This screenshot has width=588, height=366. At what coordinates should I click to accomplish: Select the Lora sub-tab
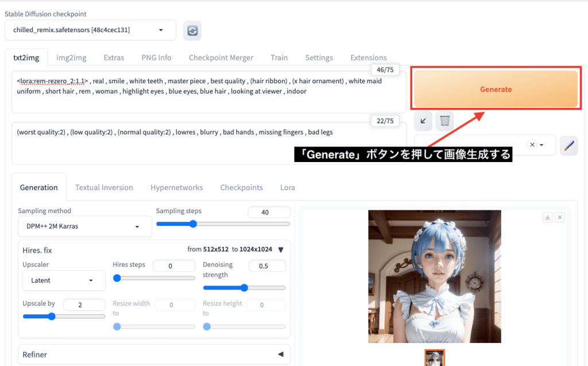click(288, 187)
